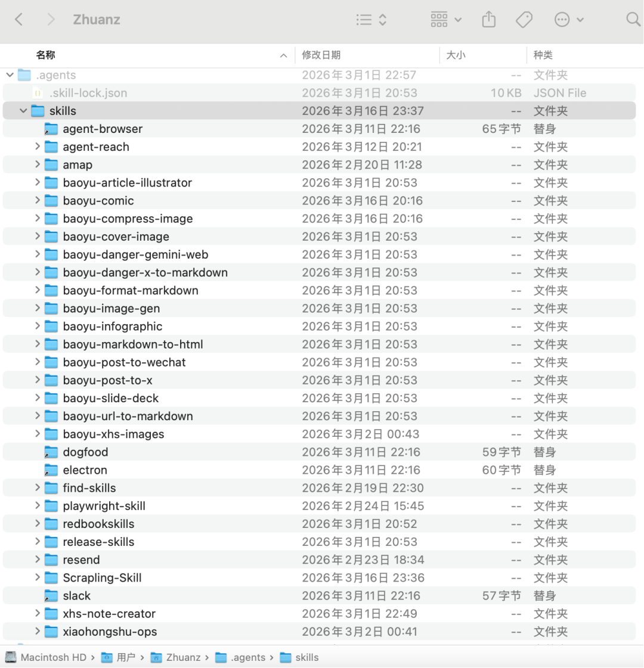Click the baoyu-infographic folder icon
The width and height of the screenshot is (644, 668).
(51, 327)
